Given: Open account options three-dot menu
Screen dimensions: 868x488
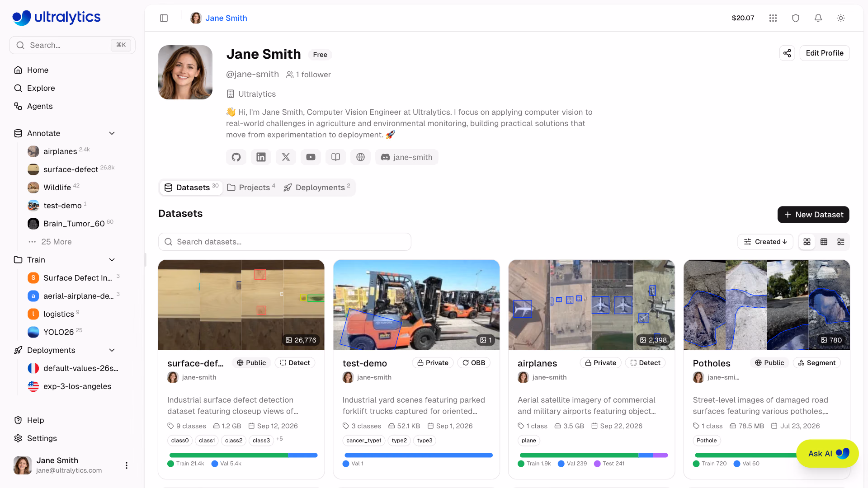Looking at the screenshot, I should [x=127, y=465].
